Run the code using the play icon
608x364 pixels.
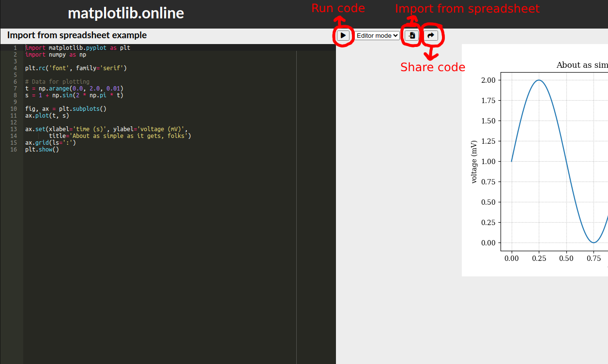pos(344,35)
